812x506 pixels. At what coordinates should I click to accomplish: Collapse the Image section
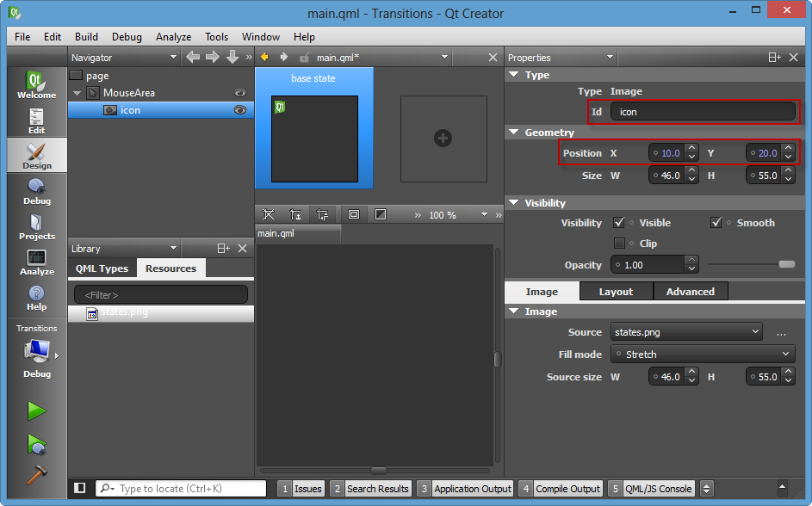[514, 311]
